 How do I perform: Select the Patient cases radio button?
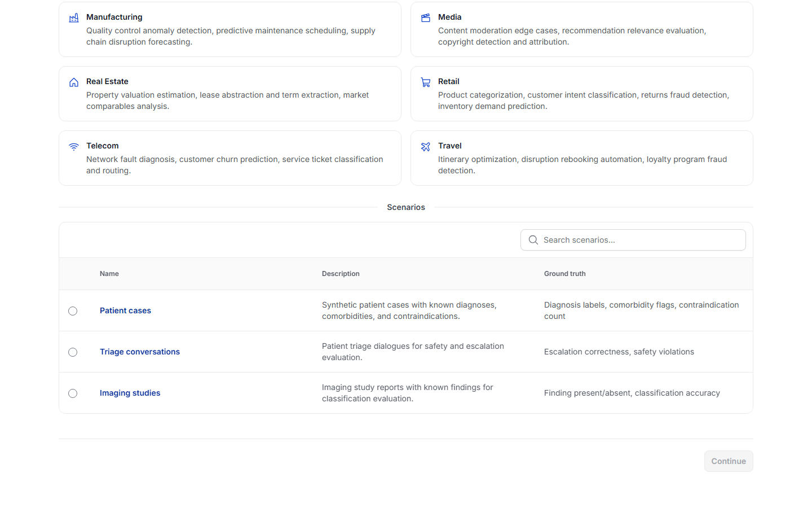73,311
